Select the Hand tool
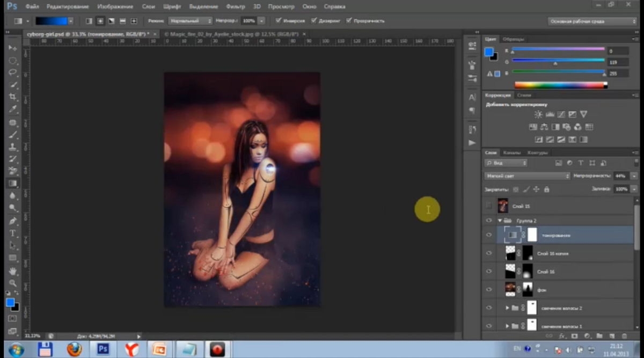 pos(13,271)
